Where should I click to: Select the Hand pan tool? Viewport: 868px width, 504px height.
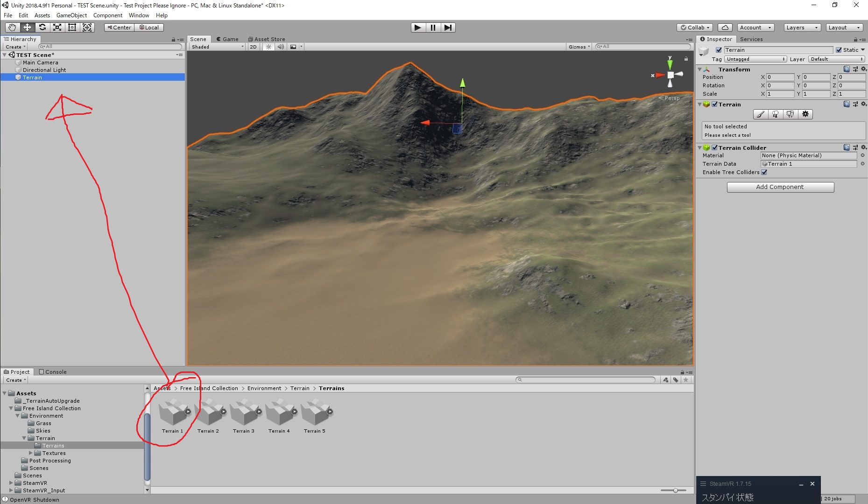12,27
